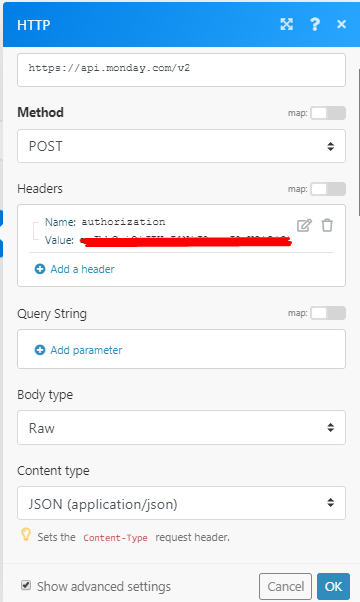Viewport: 360px width, 602px height.
Task: Open the Body type Raw dropdown
Action: (x=182, y=428)
